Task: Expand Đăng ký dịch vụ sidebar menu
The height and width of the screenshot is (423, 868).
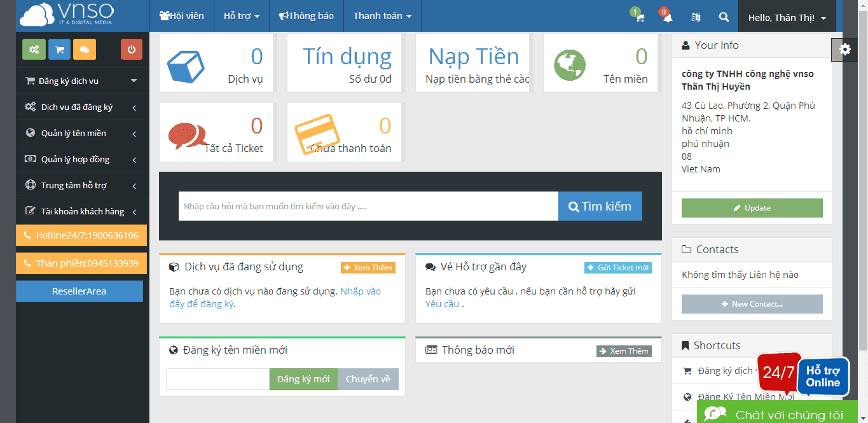Action: (x=82, y=81)
